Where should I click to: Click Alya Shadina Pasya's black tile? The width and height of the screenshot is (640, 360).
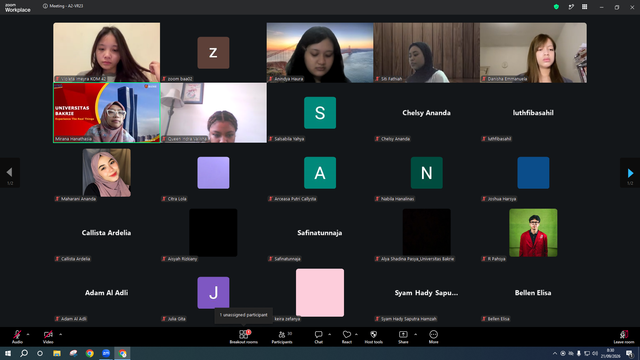[x=427, y=233]
